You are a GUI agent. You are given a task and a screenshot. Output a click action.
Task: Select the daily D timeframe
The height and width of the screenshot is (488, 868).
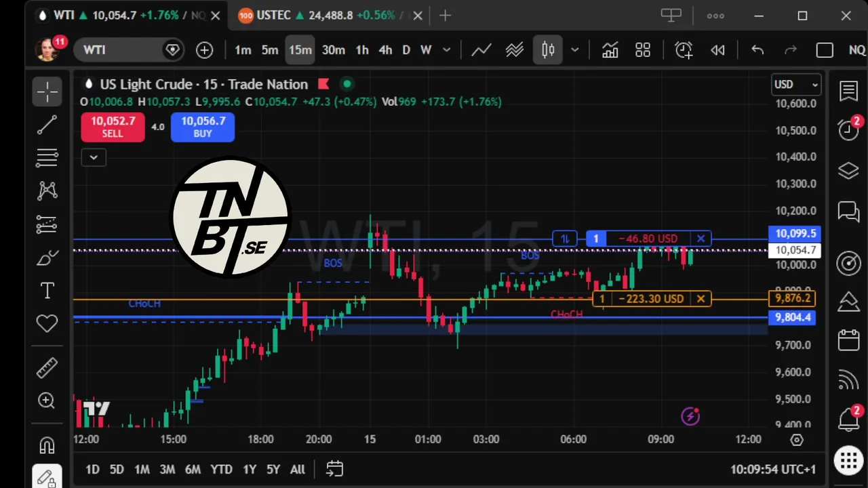click(406, 49)
